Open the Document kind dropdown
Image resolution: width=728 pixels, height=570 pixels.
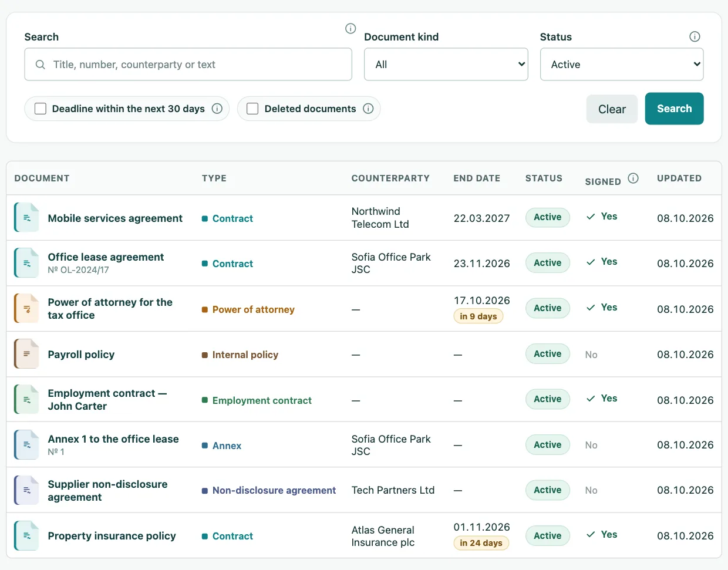446,65
